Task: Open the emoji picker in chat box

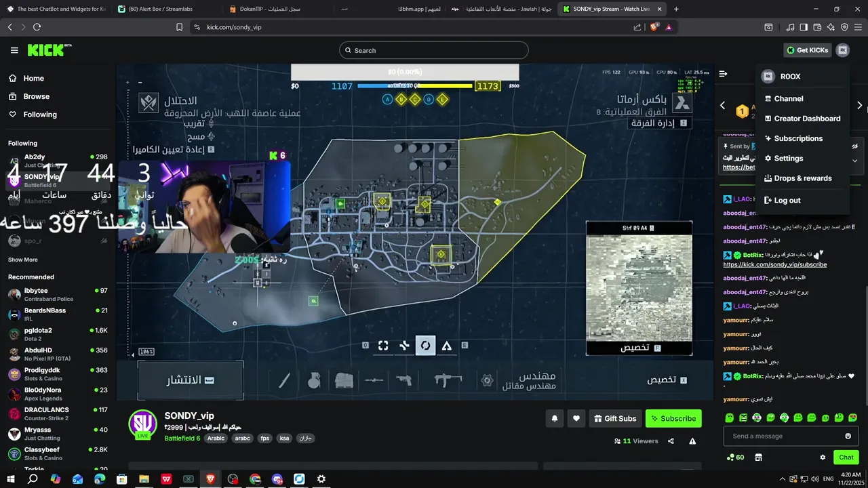Action: (x=848, y=436)
